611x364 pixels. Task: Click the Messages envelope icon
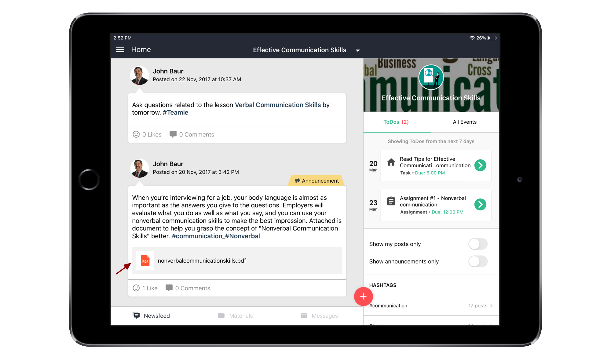pos(304,315)
